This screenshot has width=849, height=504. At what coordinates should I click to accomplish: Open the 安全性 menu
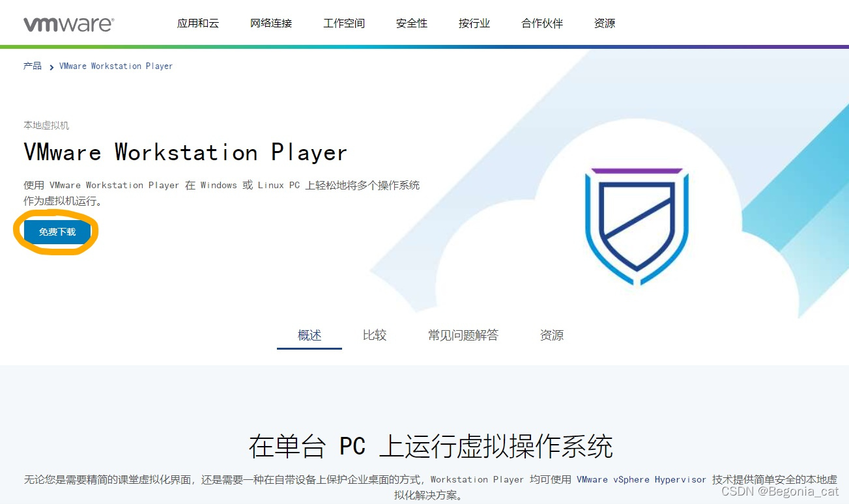[412, 23]
